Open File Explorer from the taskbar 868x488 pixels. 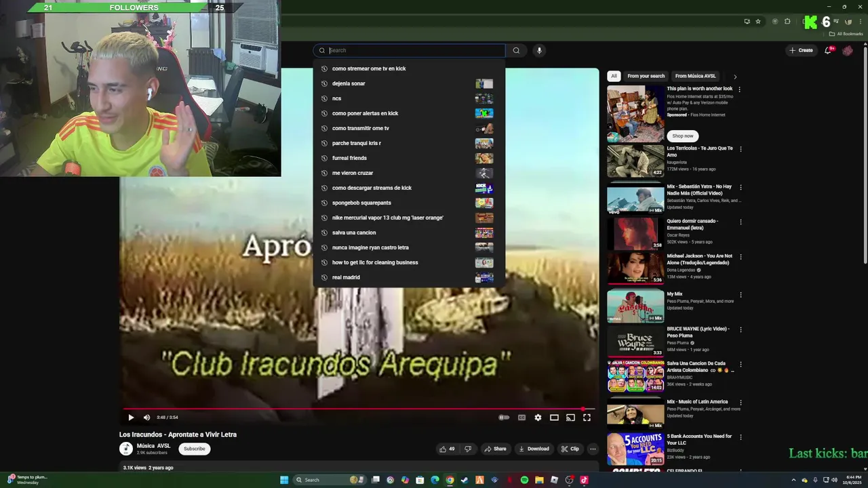pyautogui.click(x=539, y=480)
